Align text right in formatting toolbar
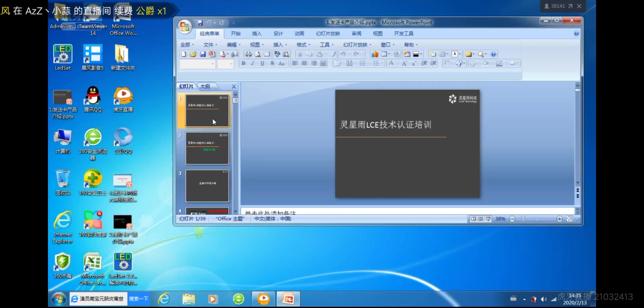Viewport: 644px width, 308px height. tap(314, 63)
